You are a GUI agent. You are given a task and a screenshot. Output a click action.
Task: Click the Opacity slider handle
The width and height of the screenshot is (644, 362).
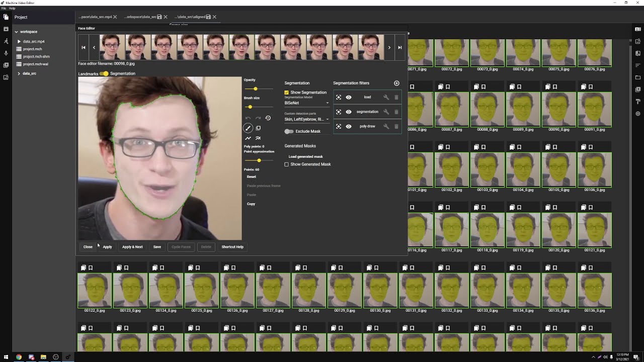(x=255, y=89)
